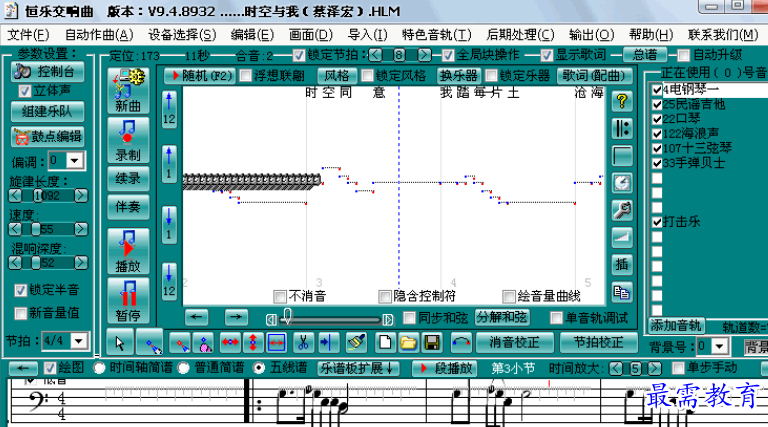Click the 组建乐队 button
The image size is (768, 427).
[x=48, y=112]
